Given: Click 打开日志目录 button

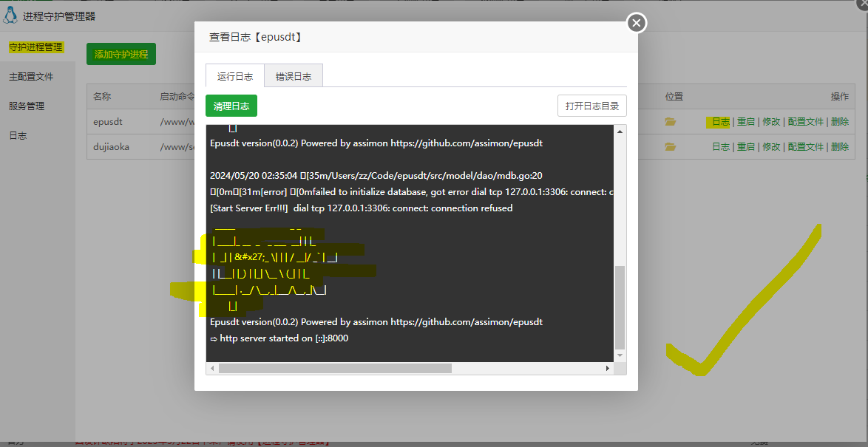Looking at the screenshot, I should click(591, 106).
